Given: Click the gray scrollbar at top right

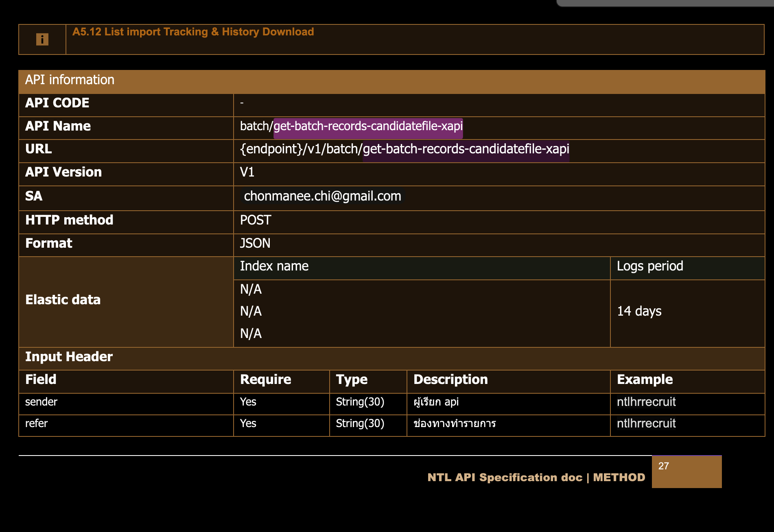Looking at the screenshot, I should click(665, 3).
